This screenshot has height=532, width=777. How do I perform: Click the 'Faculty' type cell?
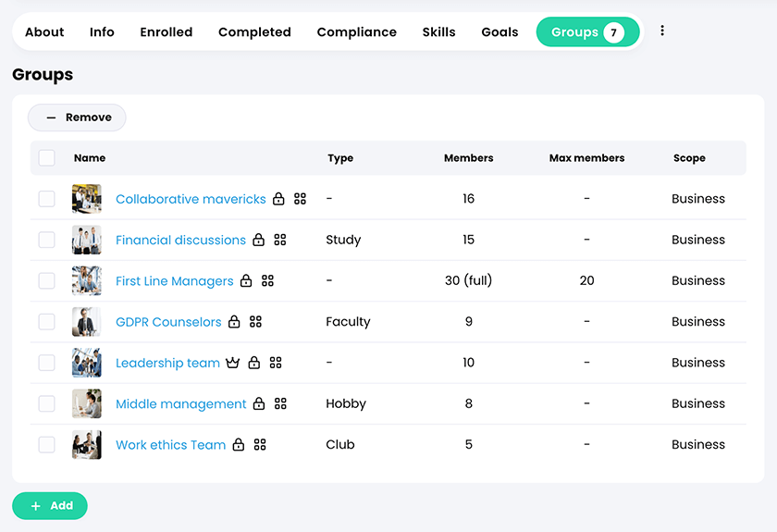348,322
